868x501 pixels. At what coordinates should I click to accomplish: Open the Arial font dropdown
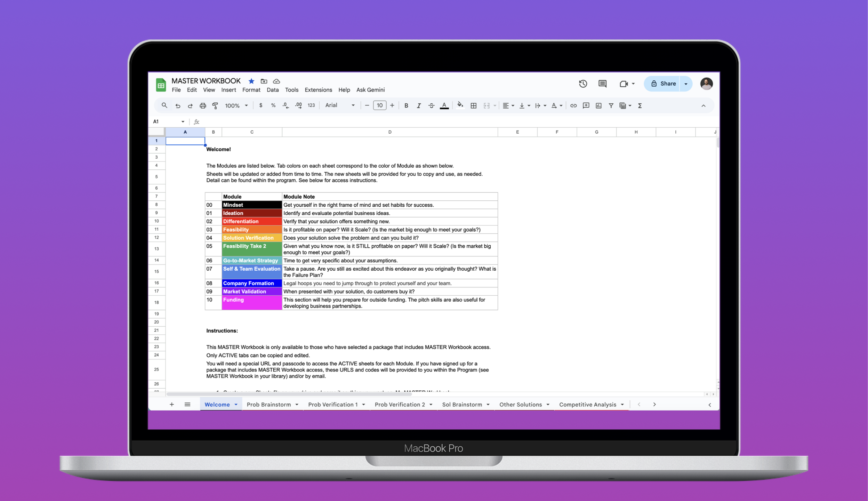click(x=340, y=105)
